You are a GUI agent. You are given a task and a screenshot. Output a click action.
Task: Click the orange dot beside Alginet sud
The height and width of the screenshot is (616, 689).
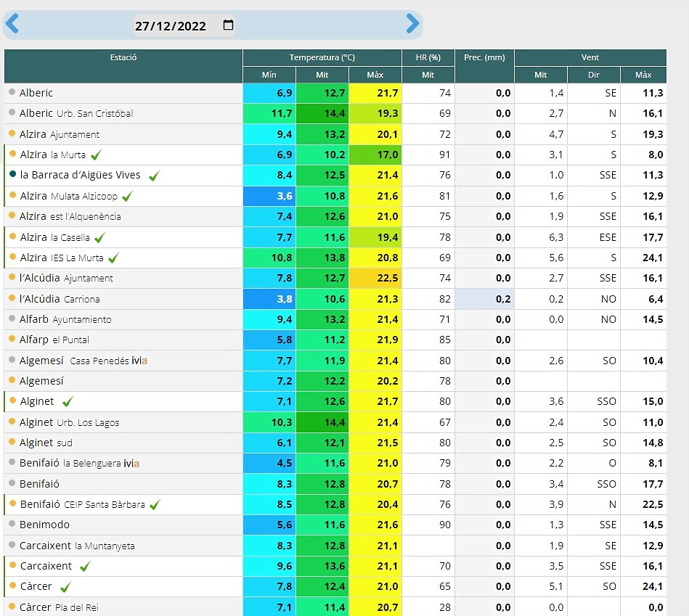click(12, 442)
